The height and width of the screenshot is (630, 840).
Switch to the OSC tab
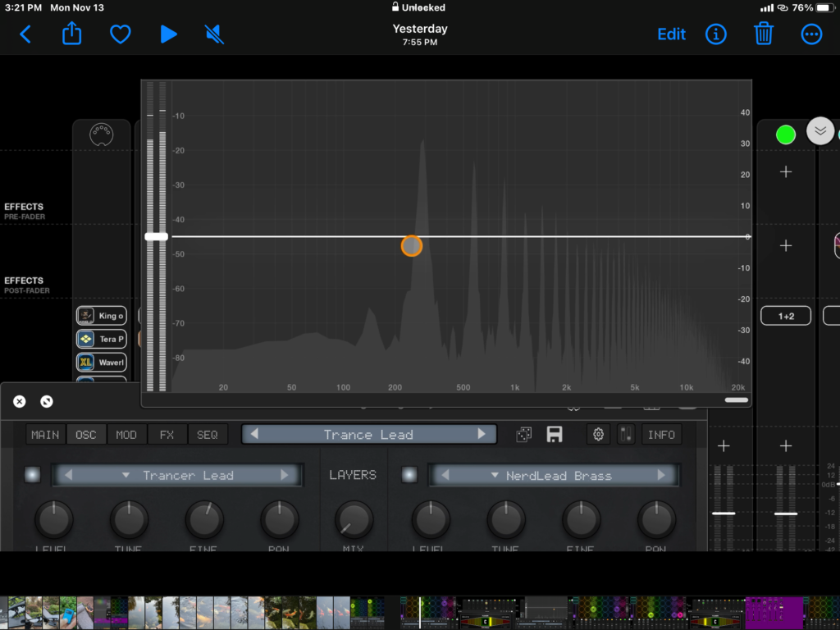pos(86,435)
